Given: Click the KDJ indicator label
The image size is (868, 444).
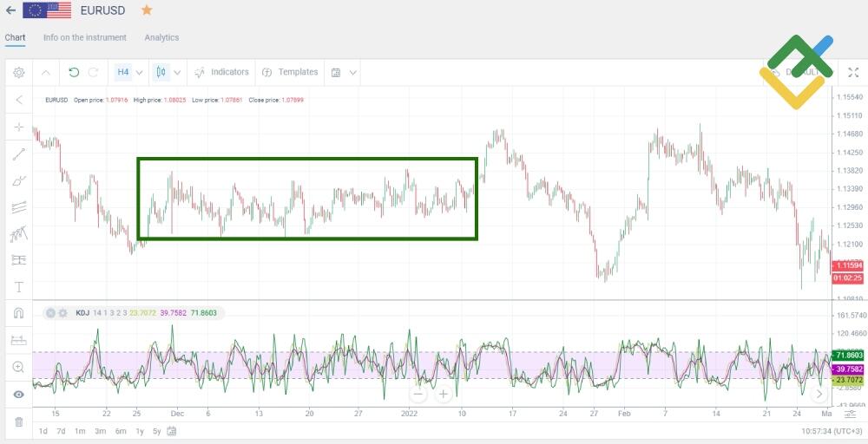Looking at the screenshot, I should point(82,313).
